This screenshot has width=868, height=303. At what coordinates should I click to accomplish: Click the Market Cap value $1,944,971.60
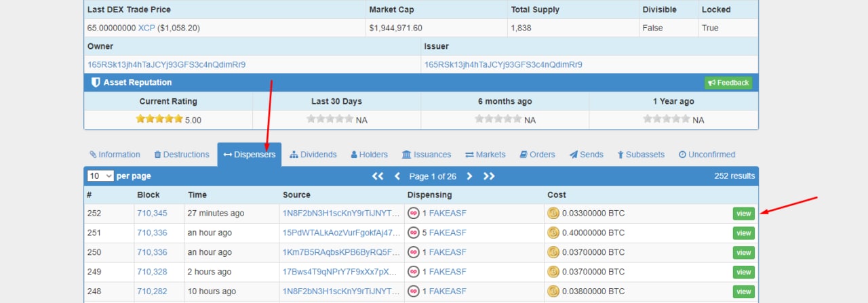click(396, 28)
